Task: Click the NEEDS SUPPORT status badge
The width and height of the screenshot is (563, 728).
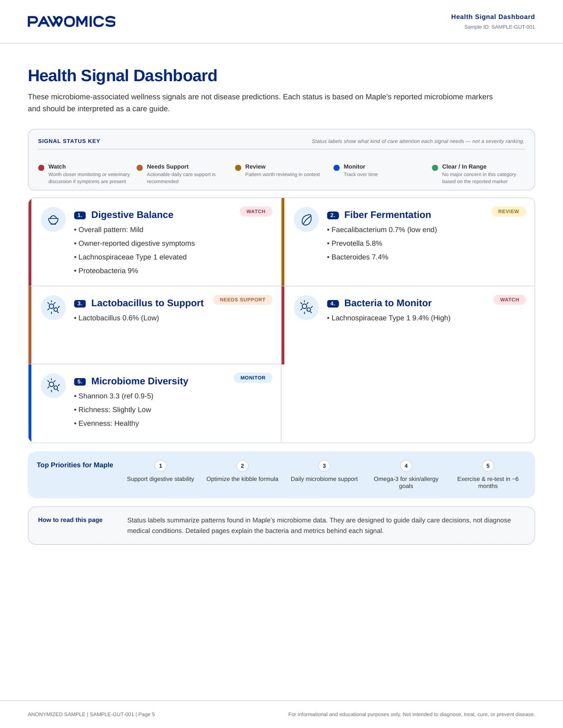Action: [x=243, y=300]
